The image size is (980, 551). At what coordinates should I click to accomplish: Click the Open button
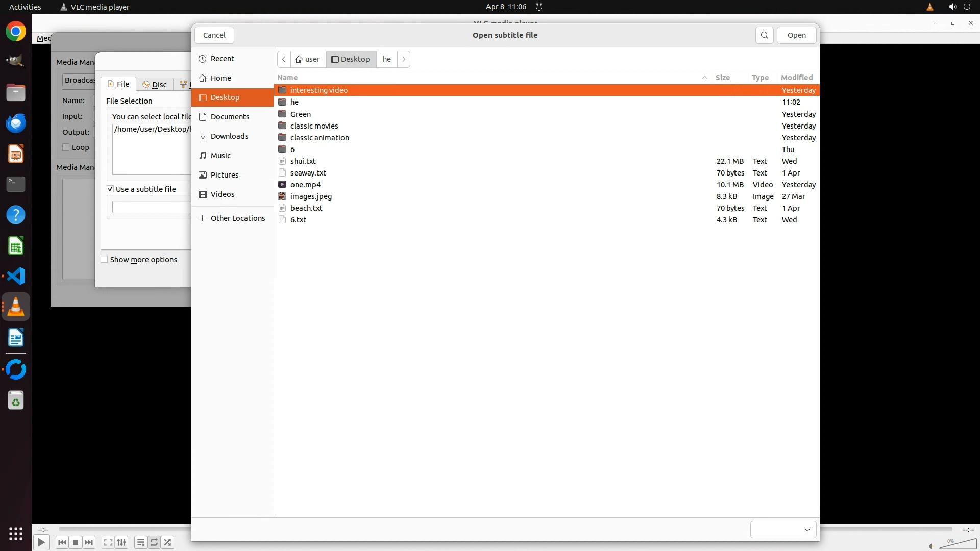click(x=796, y=35)
